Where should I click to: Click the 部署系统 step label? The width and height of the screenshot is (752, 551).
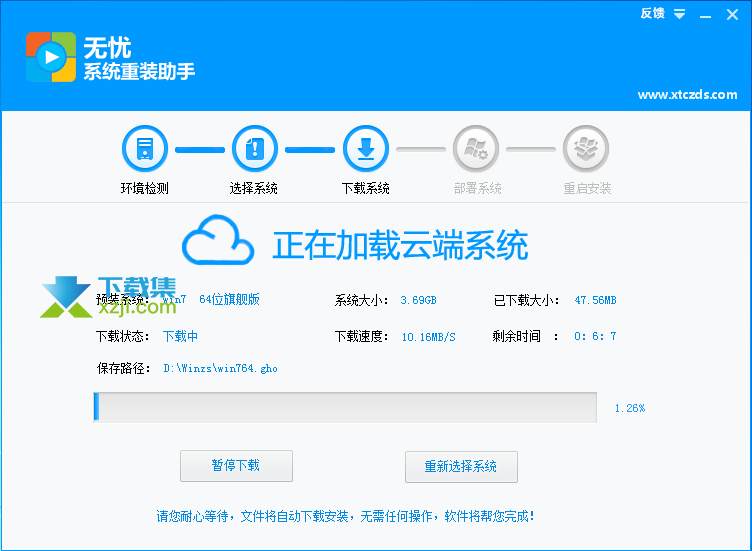coord(478,188)
